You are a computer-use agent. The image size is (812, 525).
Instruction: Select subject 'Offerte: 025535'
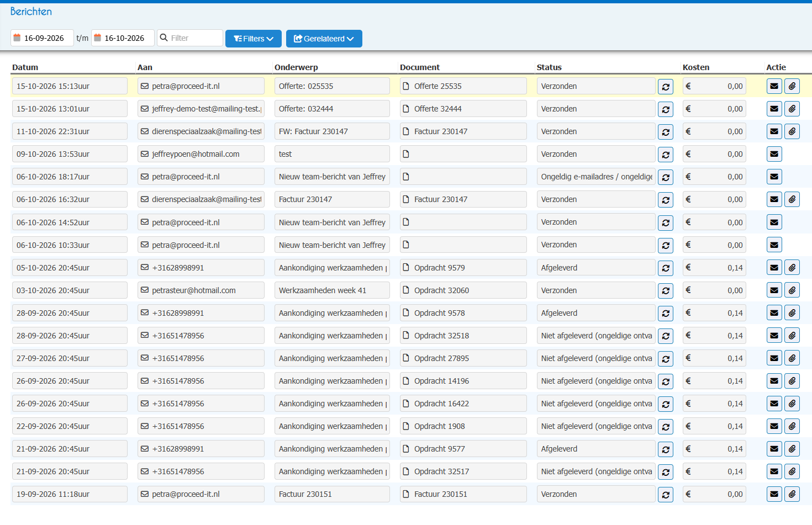[332, 86]
